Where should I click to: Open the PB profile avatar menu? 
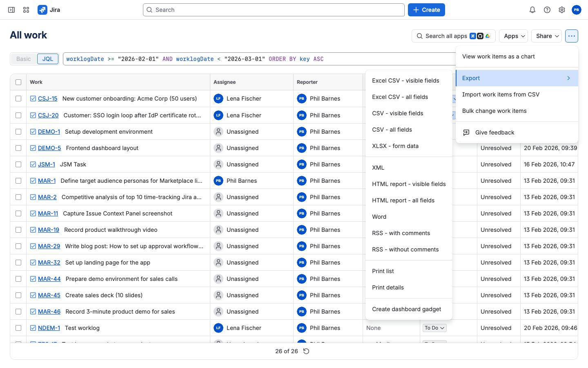(577, 10)
